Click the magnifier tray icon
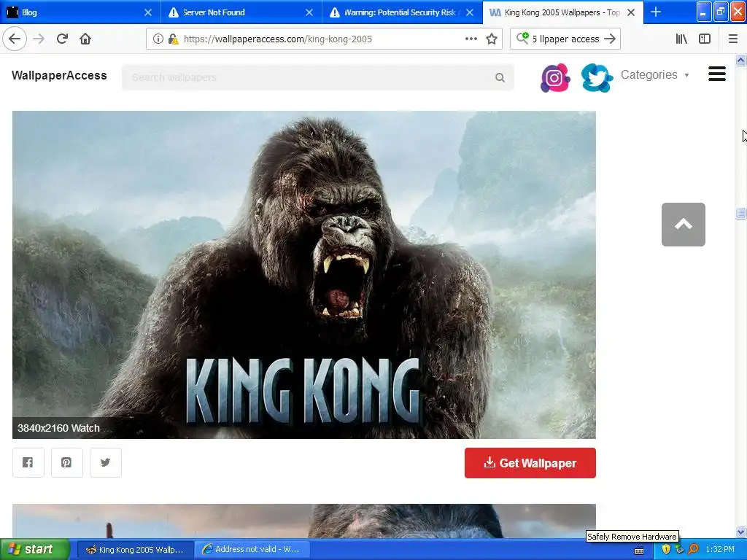747x560 pixels. 693,550
